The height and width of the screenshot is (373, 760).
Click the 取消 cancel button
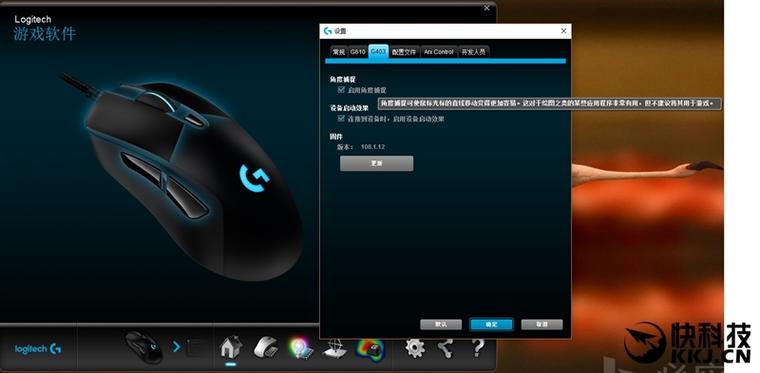click(x=542, y=325)
